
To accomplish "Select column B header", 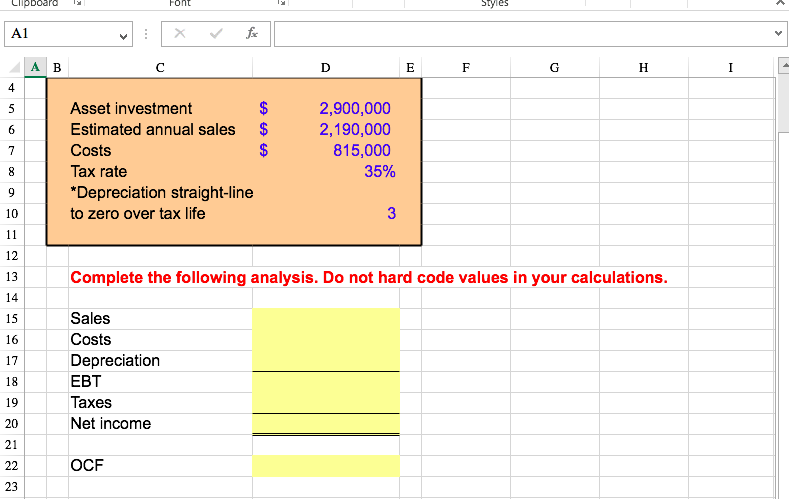I will tap(57, 67).
